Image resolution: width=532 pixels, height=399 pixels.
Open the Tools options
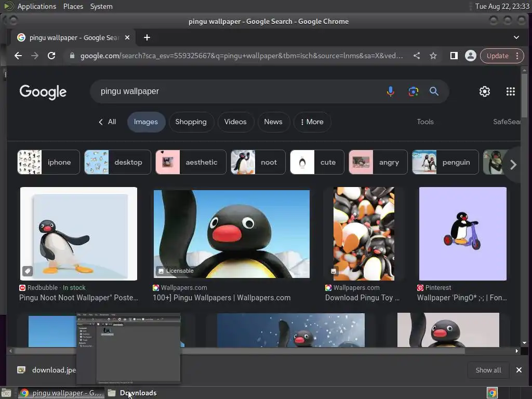click(425, 122)
